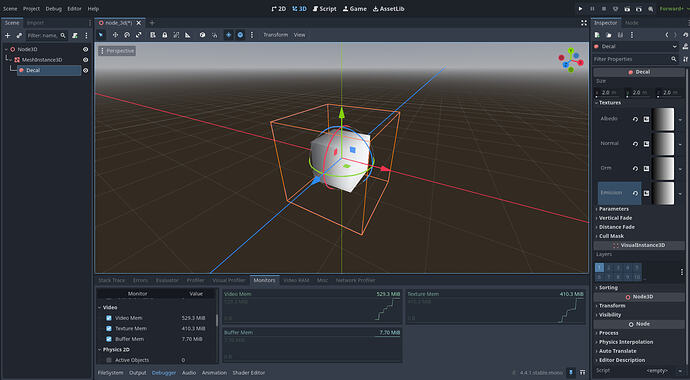
Task: Activate the Rotate Mode tool
Action: 127,35
